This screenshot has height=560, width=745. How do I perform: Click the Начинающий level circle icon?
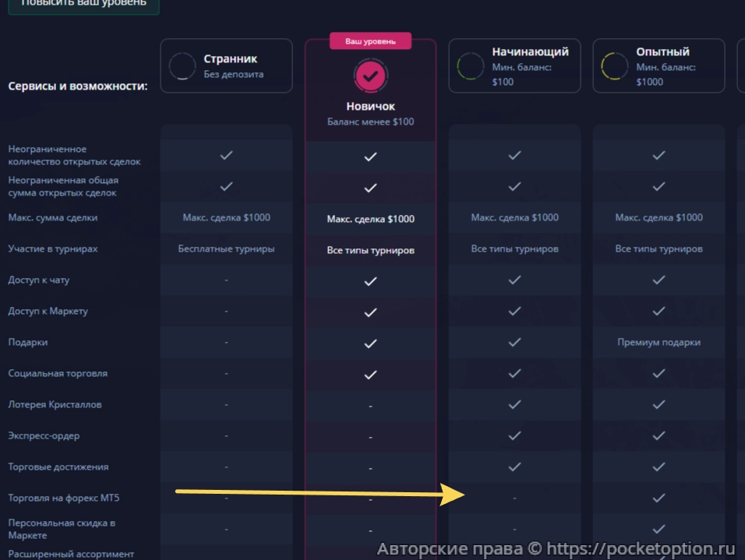click(470, 66)
